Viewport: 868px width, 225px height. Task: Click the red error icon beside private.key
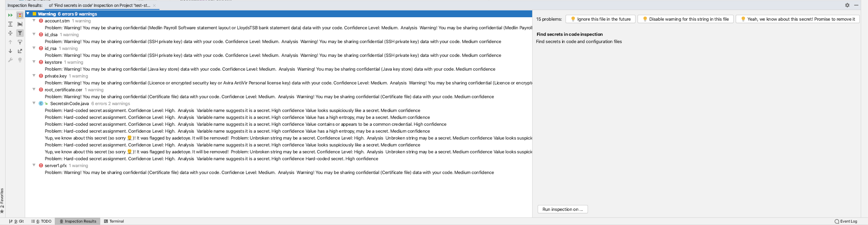[41, 76]
